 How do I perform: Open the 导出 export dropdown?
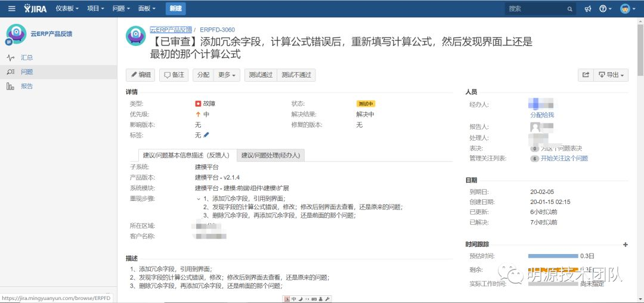tap(611, 75)
